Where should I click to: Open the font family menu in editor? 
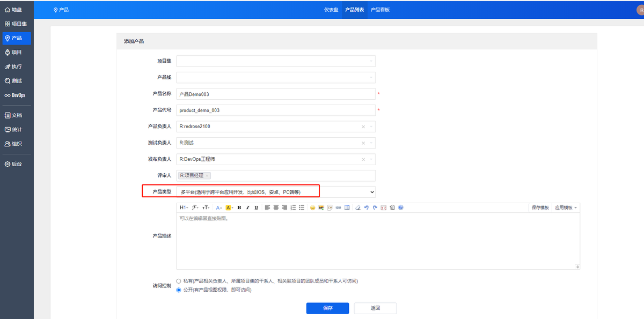[195, 207]
